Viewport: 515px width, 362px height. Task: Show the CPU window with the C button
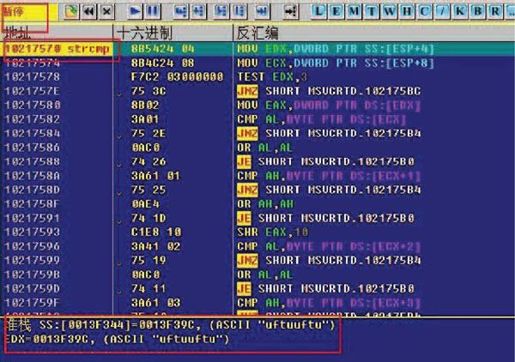pyautogui.click(x=424, y=12)
